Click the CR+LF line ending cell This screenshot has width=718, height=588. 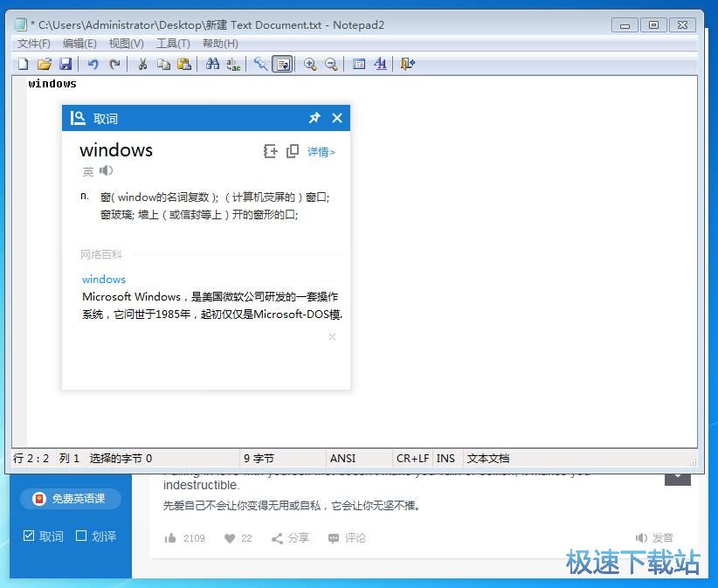point(412,459)
